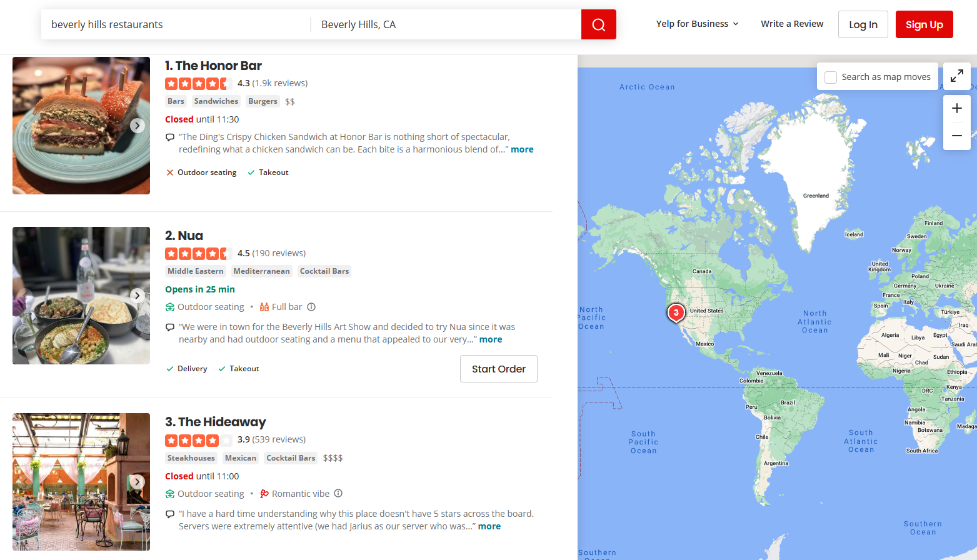Open the 190 reviews link for Nua
The width and height of the screenshot is (977, 560).
[x=278, y=253]
